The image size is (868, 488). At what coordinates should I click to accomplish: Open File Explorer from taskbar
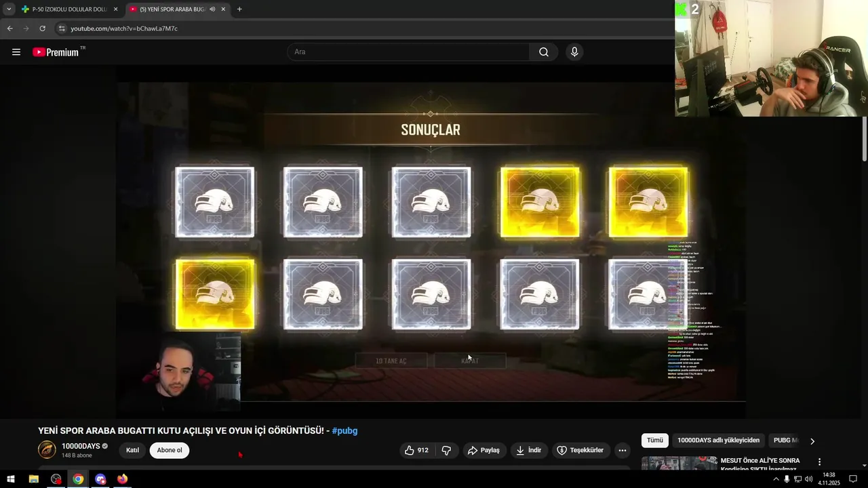pyautogui.click(x=33, y=479)
